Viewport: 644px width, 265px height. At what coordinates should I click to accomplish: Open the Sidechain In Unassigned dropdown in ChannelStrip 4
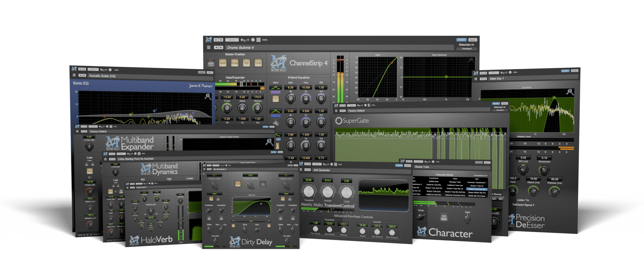coord(466,49)
